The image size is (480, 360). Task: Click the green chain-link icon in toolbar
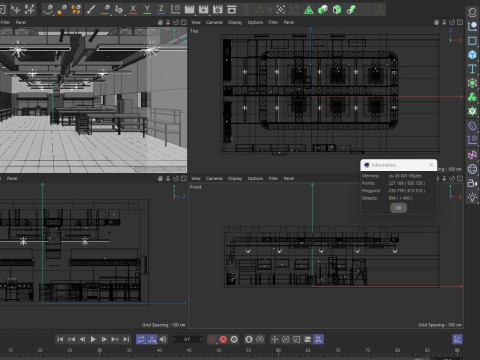coord(351,10)
